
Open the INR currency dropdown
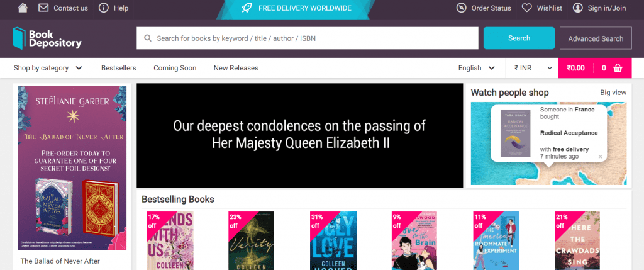pos(533,68)
